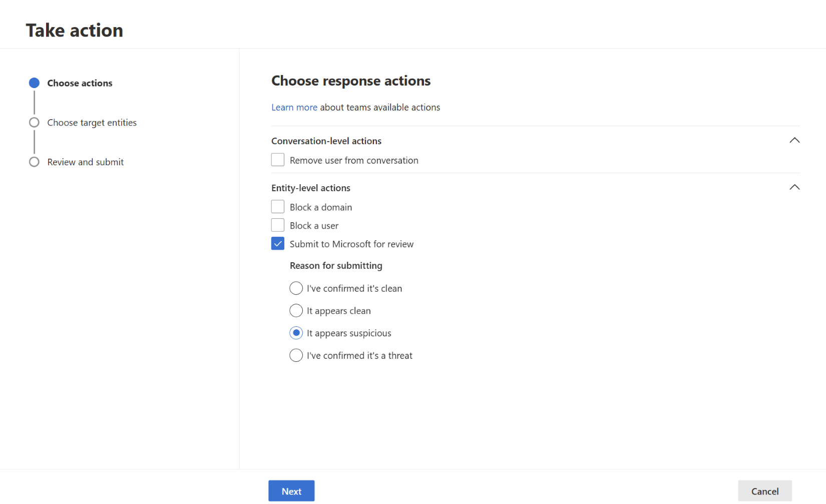The width and height of the screenshot is (826, 504).
Task: Click the Conversation-level actions heading
Action: (326, 141)
